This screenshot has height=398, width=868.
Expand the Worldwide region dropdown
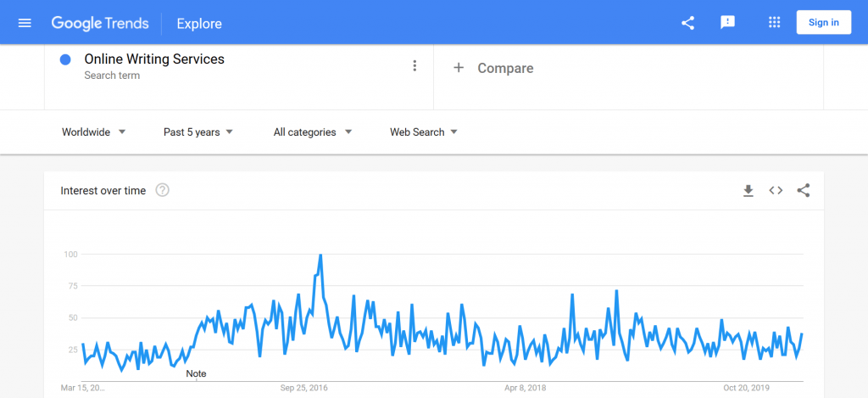coord(94,132)
